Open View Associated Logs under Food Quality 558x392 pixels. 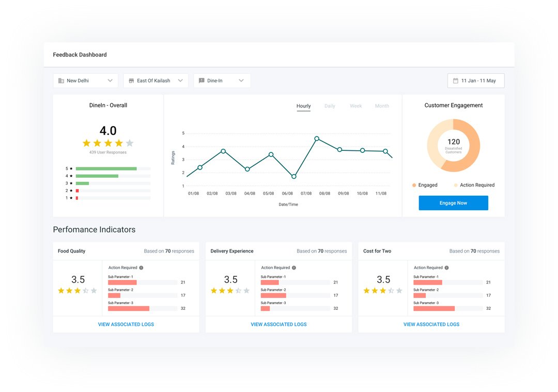click(126, 324)
